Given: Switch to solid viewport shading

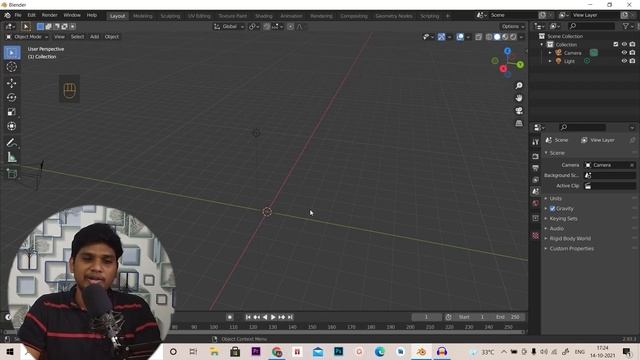Looking at the screenshot, I should tap(497, 37).
